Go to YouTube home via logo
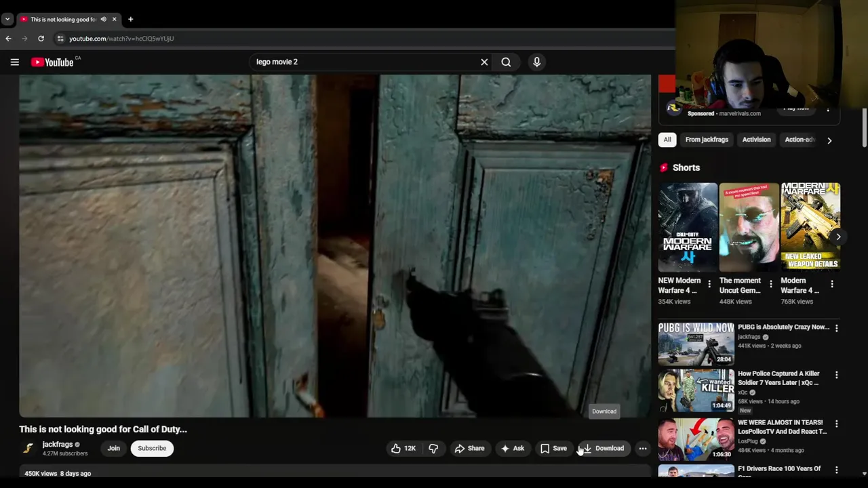This screenshot has height=488, width=868. tap(53, 62)
